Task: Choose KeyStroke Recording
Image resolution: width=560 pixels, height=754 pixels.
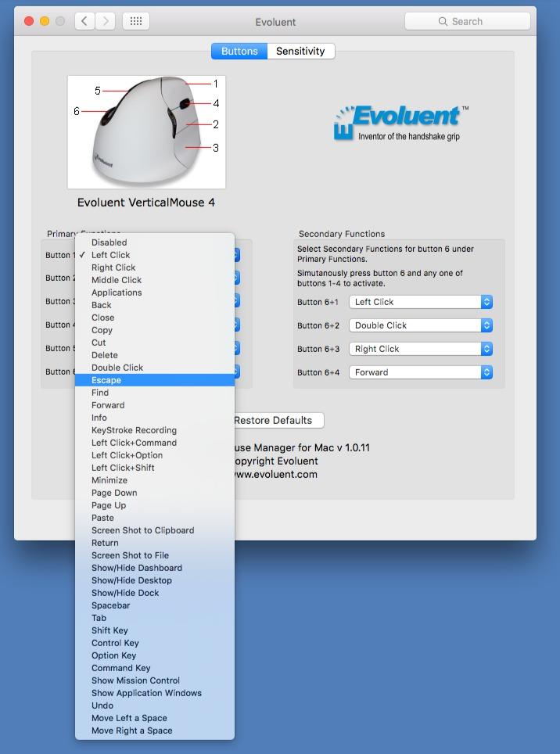Action: tap(155, 430)
